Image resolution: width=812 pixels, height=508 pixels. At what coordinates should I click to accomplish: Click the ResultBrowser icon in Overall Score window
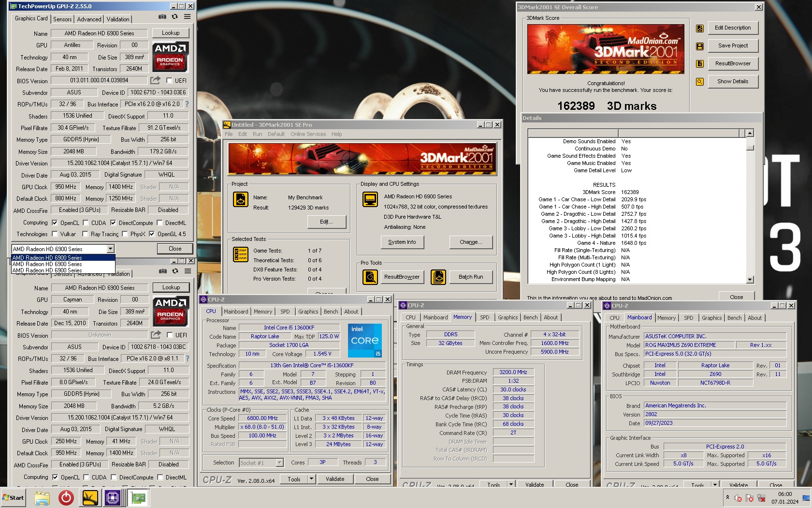[699, 64]
